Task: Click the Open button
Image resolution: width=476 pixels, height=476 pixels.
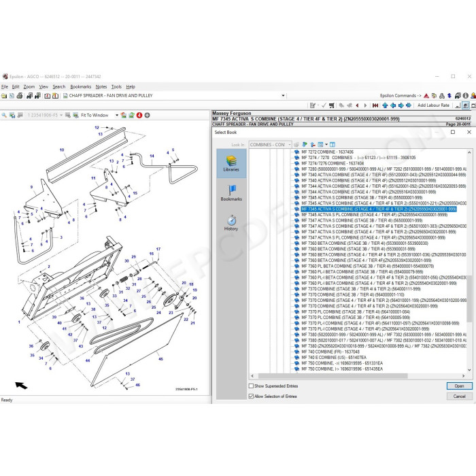Action: click(x=459, y=386)
